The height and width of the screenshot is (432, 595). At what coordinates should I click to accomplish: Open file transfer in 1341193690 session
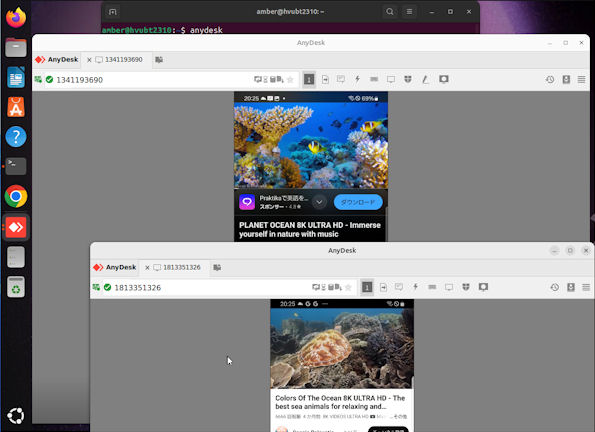[x=325, y=79]
